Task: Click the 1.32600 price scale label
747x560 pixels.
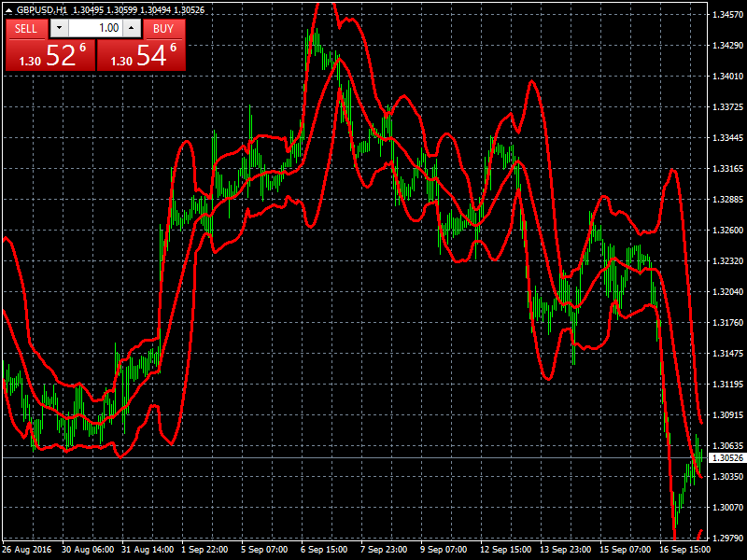Action: (727, 231)
